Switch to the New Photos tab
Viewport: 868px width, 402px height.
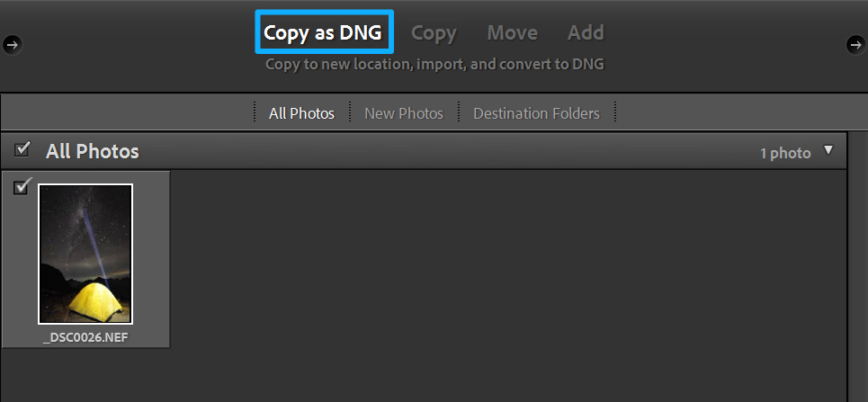coord(404,113)
